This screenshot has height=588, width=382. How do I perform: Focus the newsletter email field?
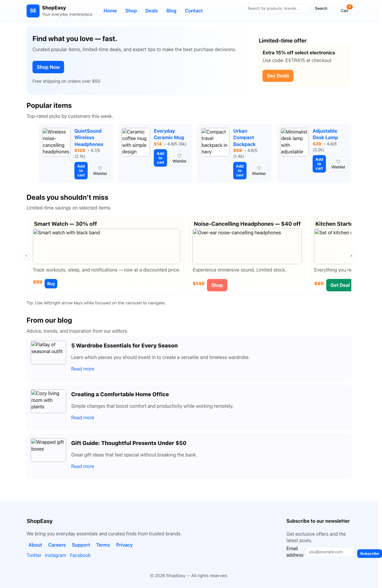coord(330,552)
